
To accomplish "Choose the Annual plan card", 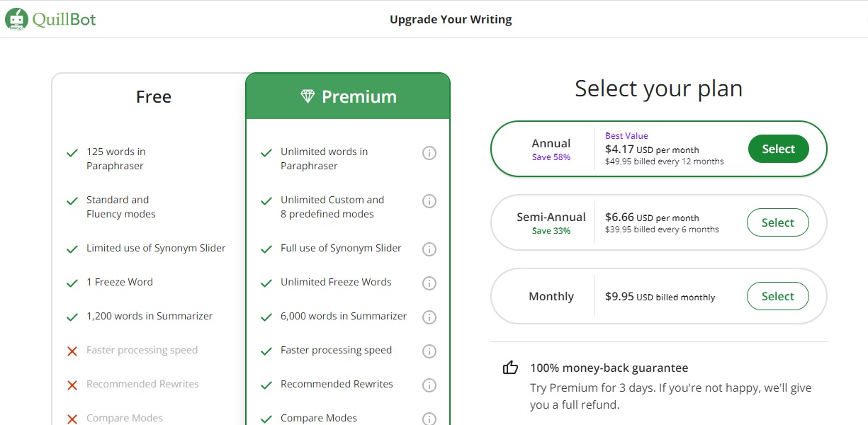I will (x=658, y=149).
